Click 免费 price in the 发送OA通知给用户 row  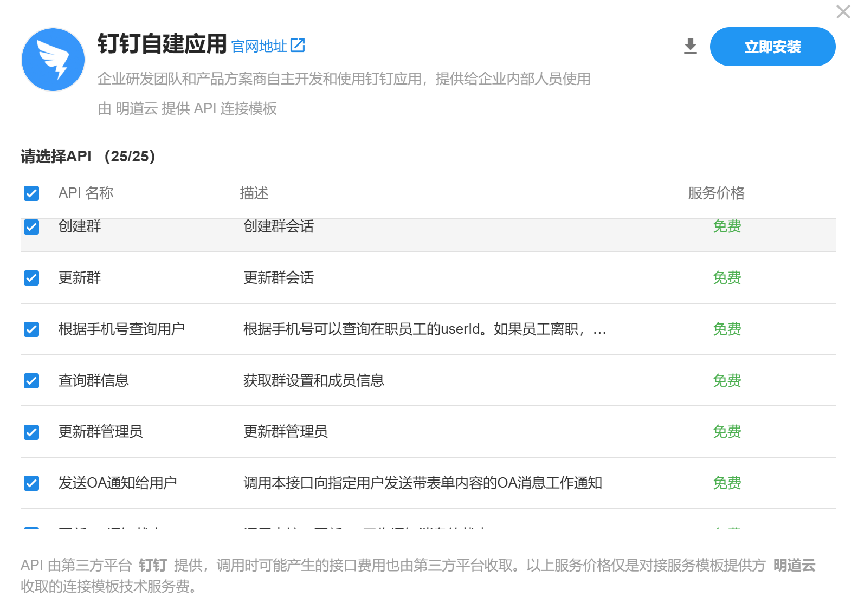click(727, 483)
